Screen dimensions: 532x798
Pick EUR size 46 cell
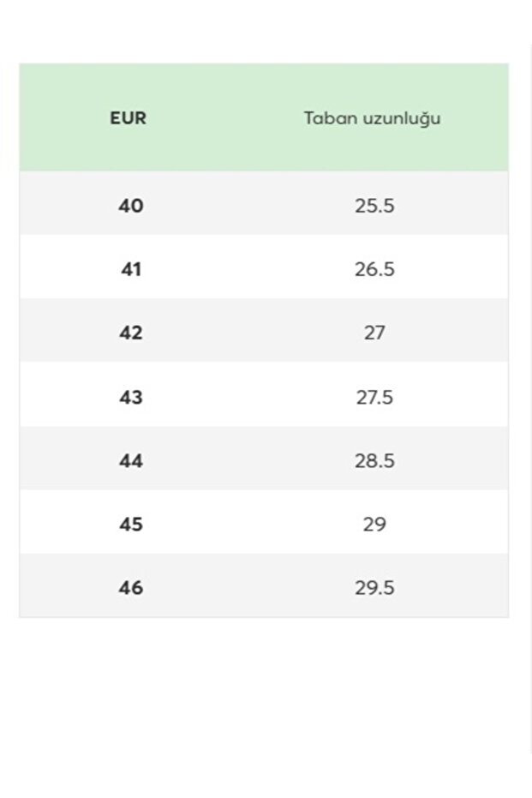tap(131, 588)
